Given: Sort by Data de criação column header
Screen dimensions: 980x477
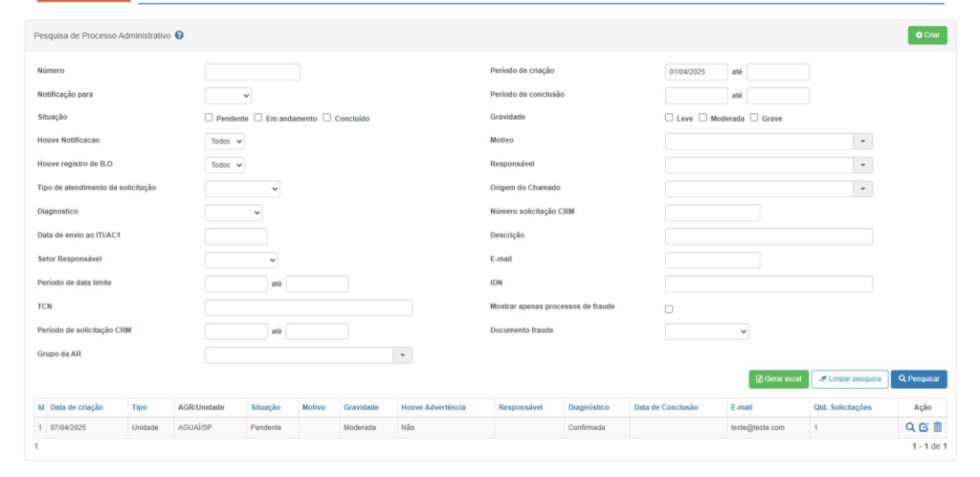Looking at the screenshot, I should 77,407.
